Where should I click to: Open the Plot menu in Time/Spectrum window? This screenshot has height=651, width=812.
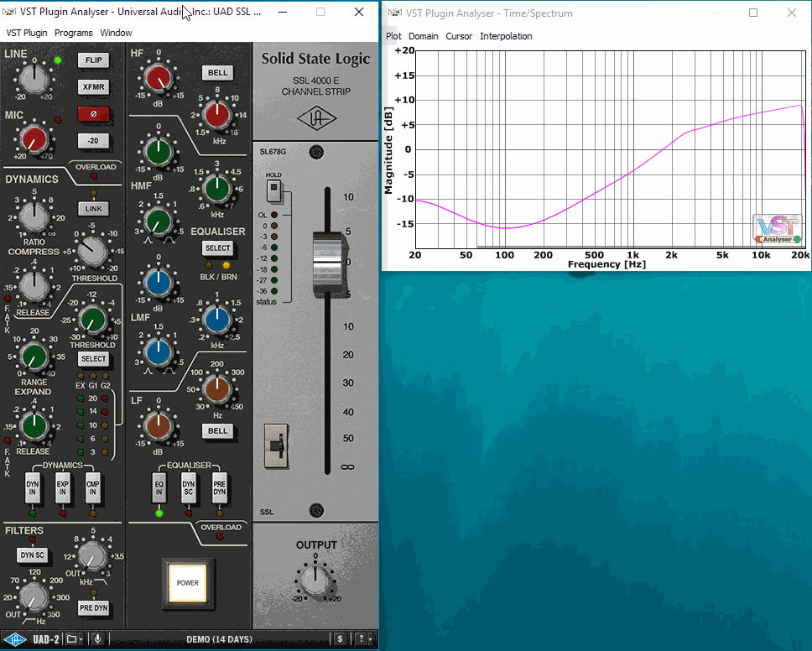(x=393, y=36)
